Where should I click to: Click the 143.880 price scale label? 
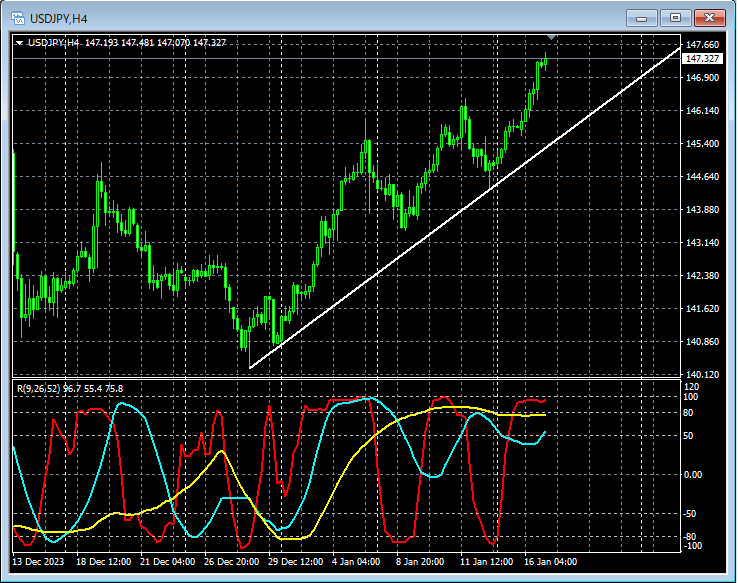(x=702, y=209)
